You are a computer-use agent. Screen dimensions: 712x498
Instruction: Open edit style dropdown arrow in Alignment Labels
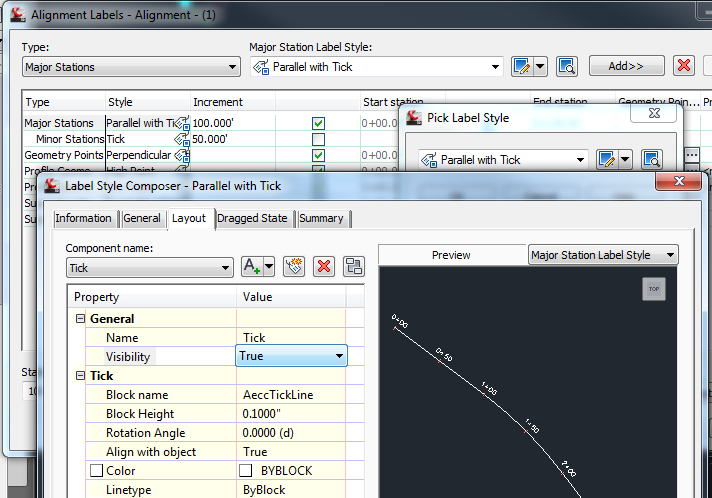[539, 67]
